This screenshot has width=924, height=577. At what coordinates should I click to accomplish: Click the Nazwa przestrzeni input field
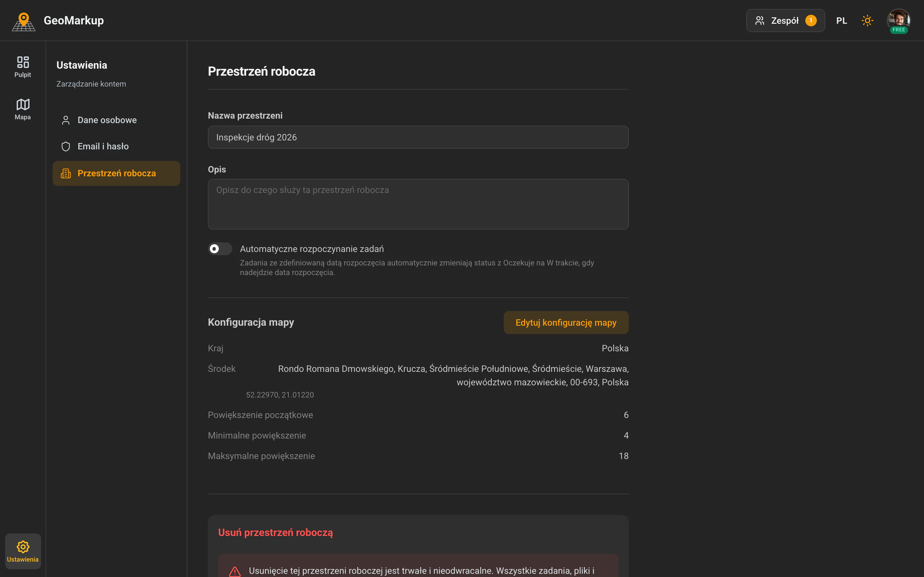pyautogui.click(x=418, y=138)
